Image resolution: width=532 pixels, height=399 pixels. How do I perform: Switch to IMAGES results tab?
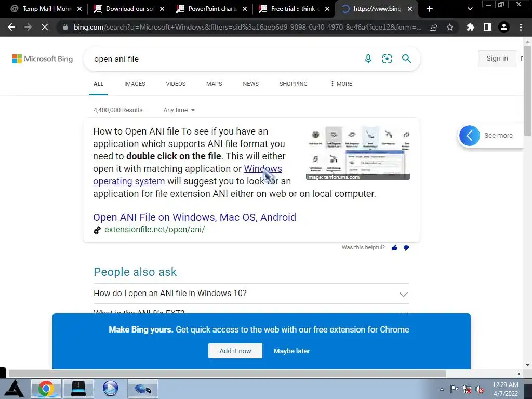tap(135, 84)
